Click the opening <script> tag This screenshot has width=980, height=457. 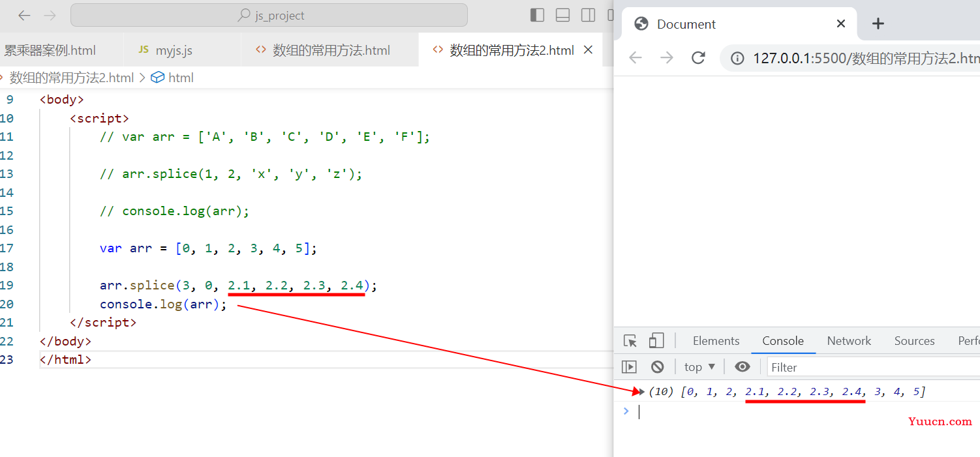(x=99, y=118)
